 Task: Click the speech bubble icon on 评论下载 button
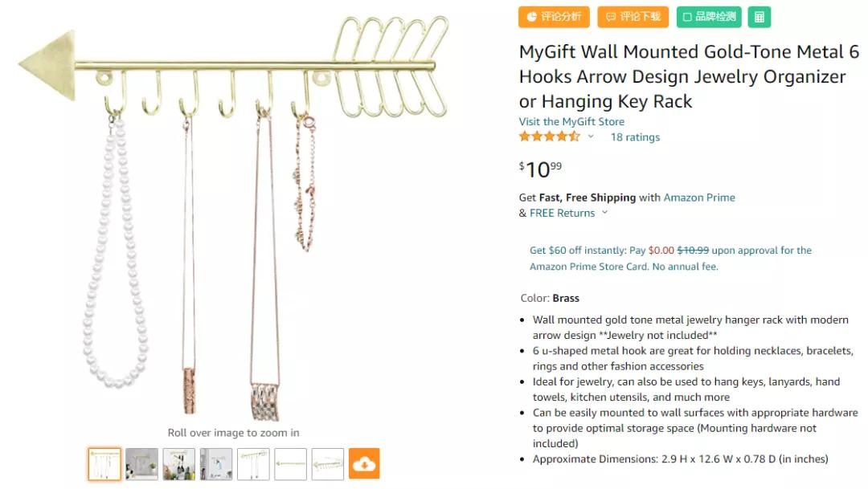609,17
